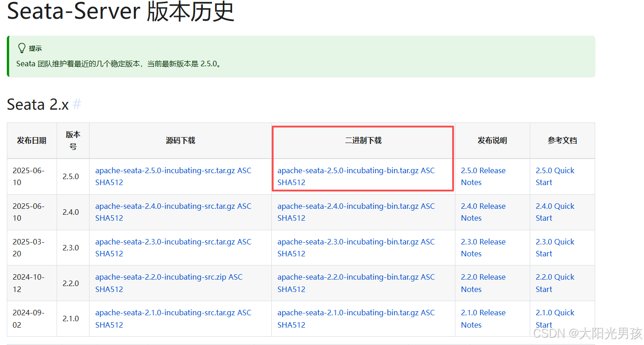Click the 二进制下载 column header
644x345 pixels.
(x=363, y=140)
